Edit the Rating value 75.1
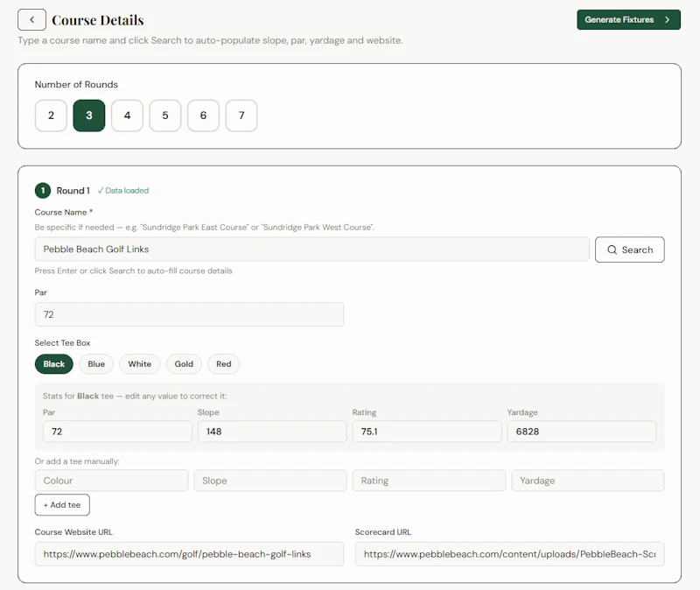 point(427,432)
